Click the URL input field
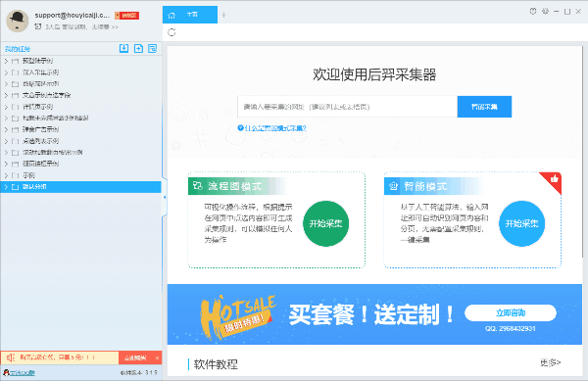The width and height of the screenshot is (588, 381). (x=347, y=107)
